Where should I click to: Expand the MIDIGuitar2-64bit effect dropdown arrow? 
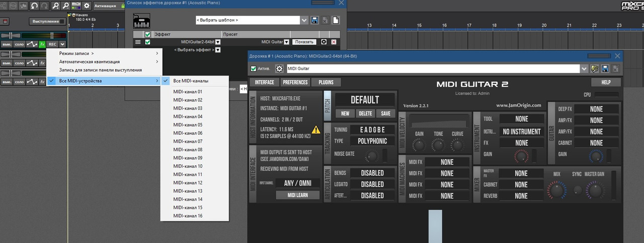218,42
